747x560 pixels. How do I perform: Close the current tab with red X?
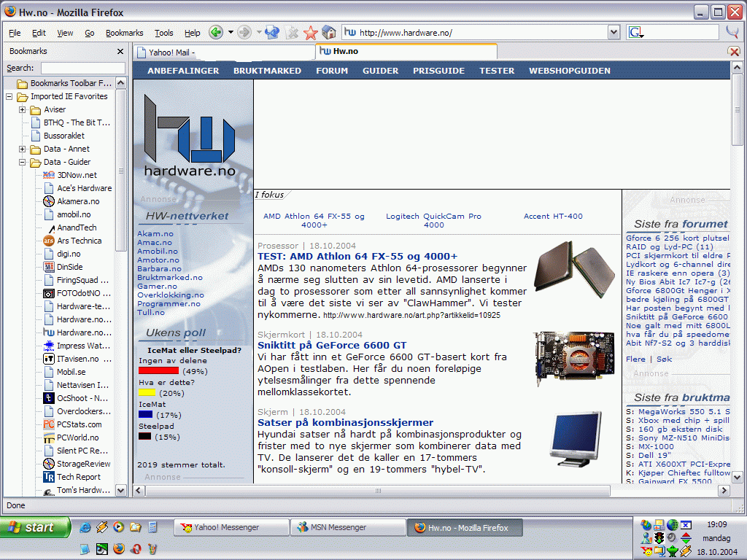tap(734, 52)
